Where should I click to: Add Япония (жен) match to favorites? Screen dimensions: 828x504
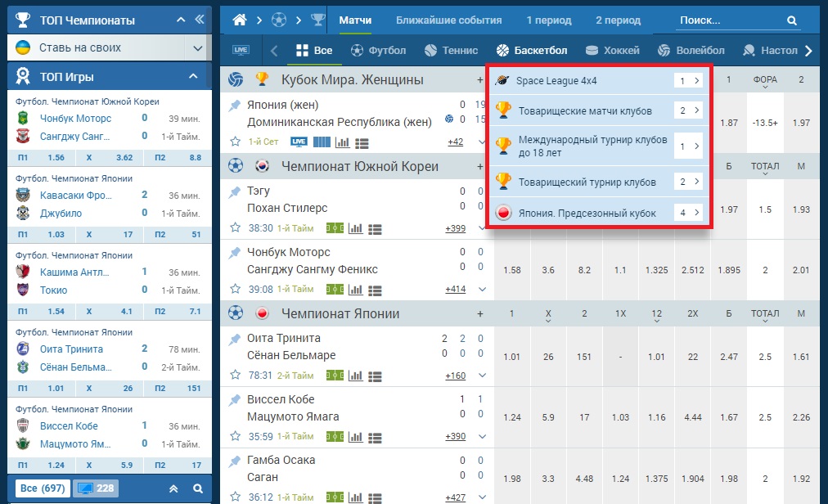coord(235,142)
